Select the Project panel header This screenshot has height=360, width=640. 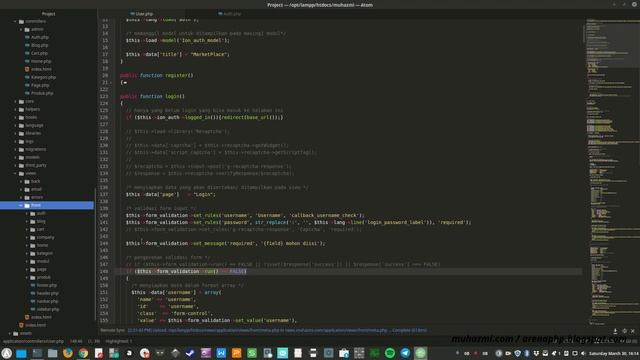(48, 14)
